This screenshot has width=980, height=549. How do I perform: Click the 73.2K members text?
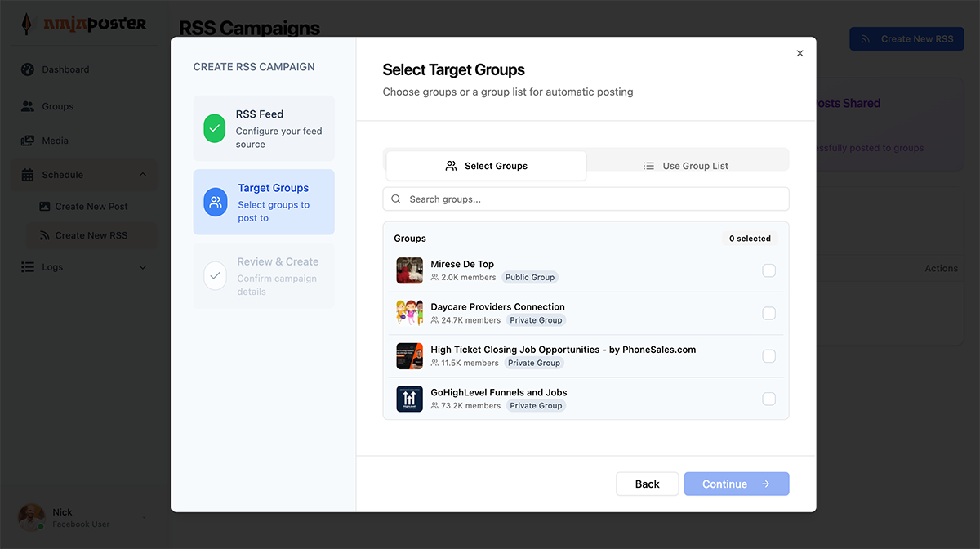point(471,406)
